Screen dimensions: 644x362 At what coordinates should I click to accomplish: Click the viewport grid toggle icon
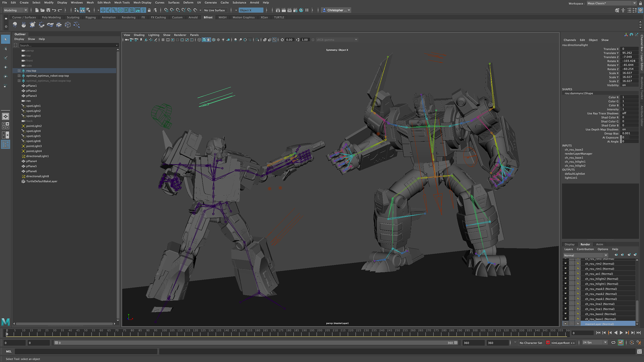[163, 40]
